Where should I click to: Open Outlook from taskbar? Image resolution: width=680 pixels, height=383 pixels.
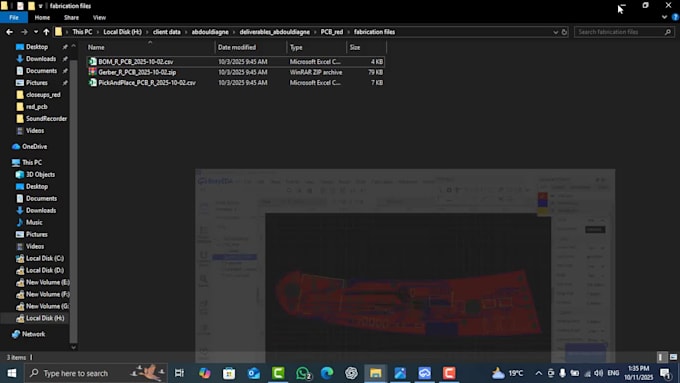point(254,373)
